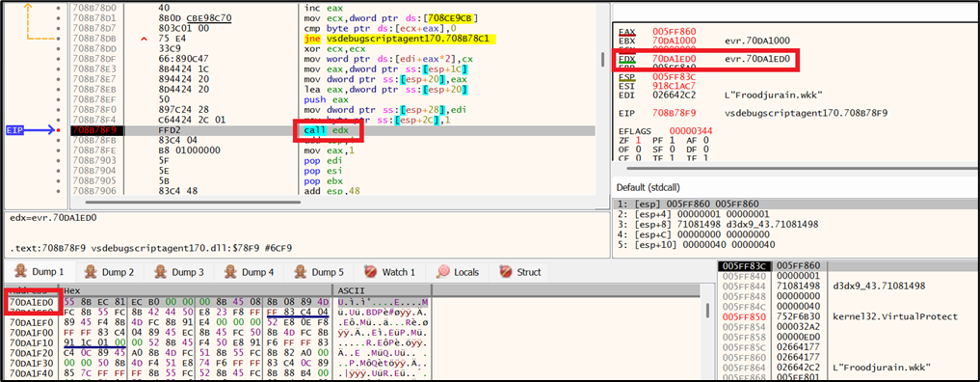This screenshot has height=382, width=980.
Task: Click the Struct tab icon
Action: click(506, 272)
